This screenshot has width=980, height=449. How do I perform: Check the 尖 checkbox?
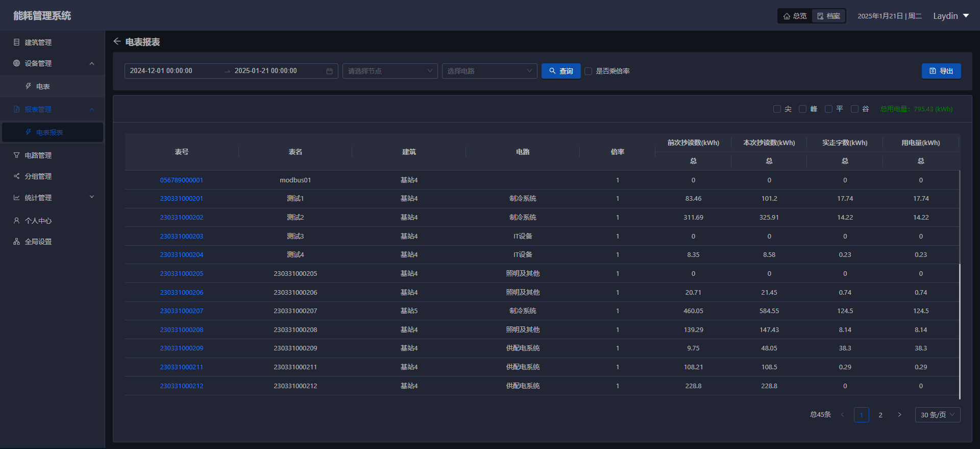point(777,109)
